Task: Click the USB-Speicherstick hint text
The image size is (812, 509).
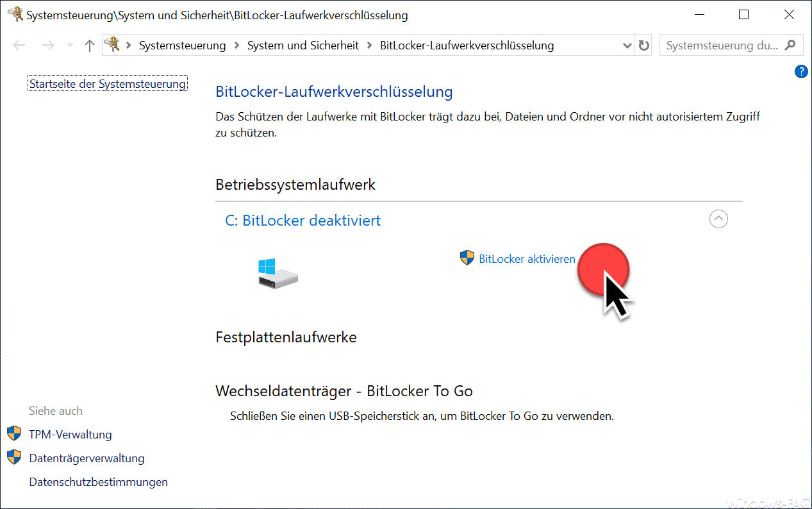Action: [x=422, y=416]
